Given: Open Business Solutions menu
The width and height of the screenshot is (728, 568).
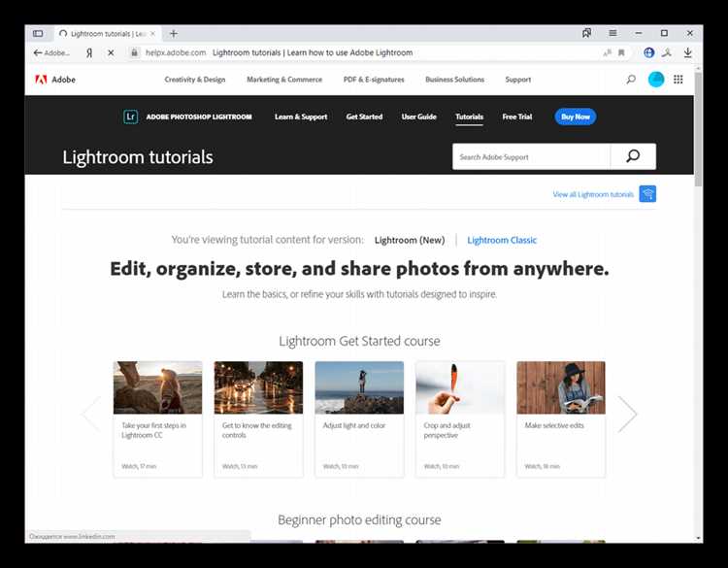Looking at the screenshot, I should coord(455,80).
